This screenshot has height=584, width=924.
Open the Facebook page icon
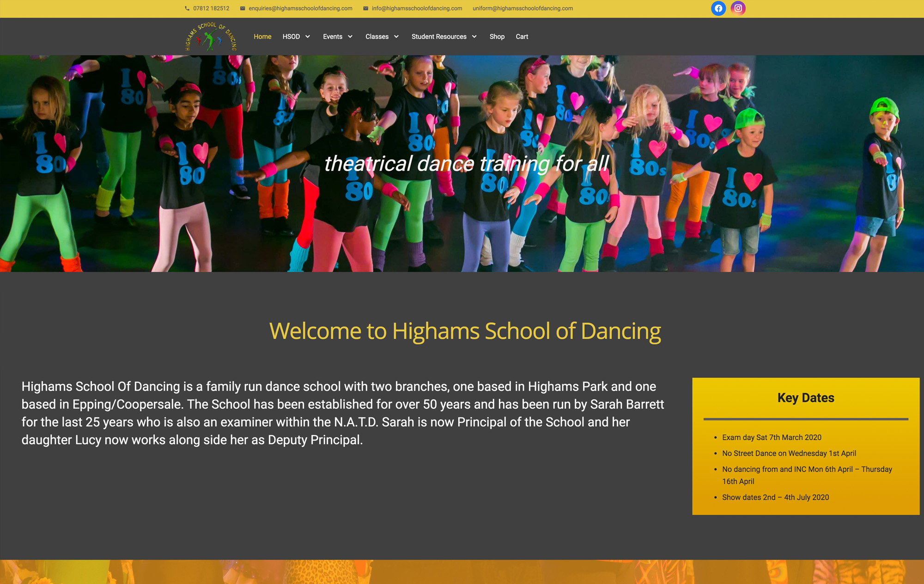[x=718, y=8]
